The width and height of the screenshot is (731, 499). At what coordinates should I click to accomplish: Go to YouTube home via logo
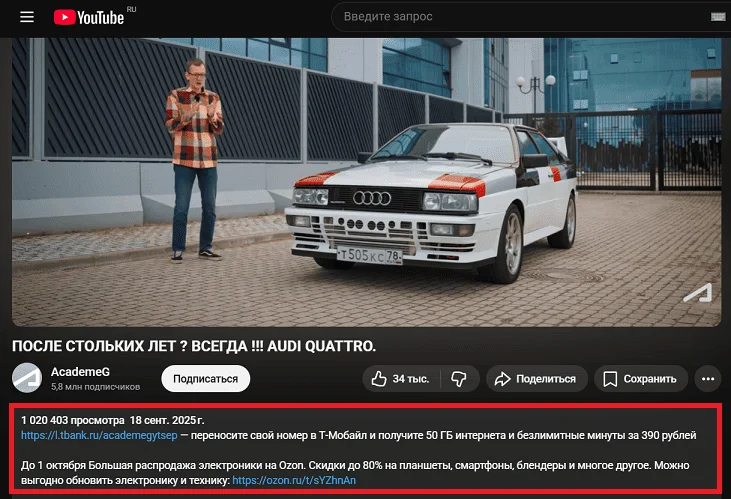[89, 17]
